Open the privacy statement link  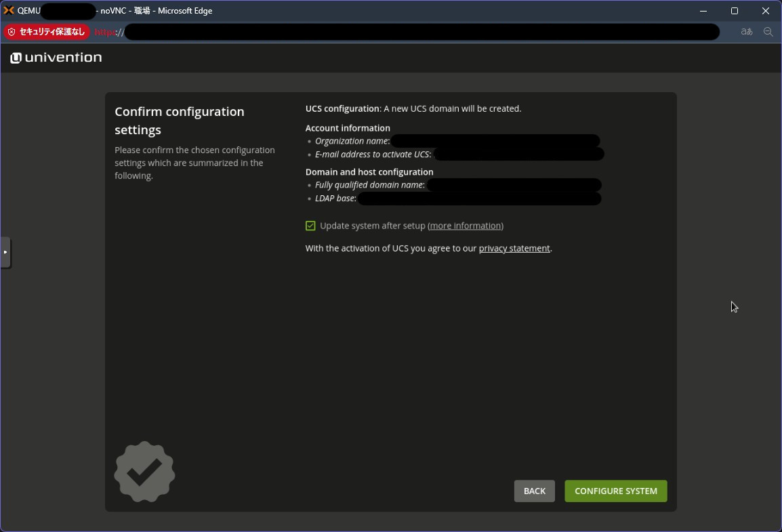coord(514,248)
